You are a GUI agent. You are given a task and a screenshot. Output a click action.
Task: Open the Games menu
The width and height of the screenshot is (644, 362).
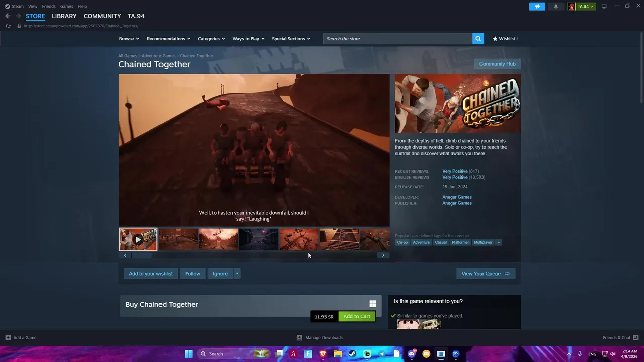[66, 6]
